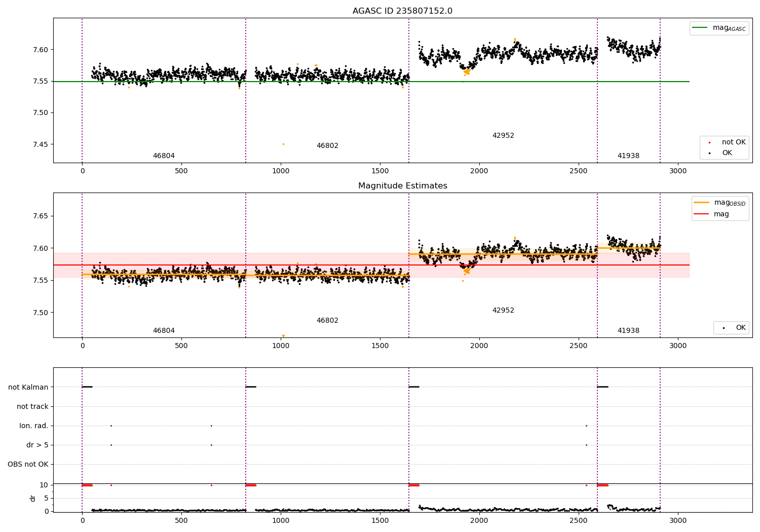The image size is (760, 532).
Task: Click the 7.55 y-tick in the top plot
Action: (40, 81)
